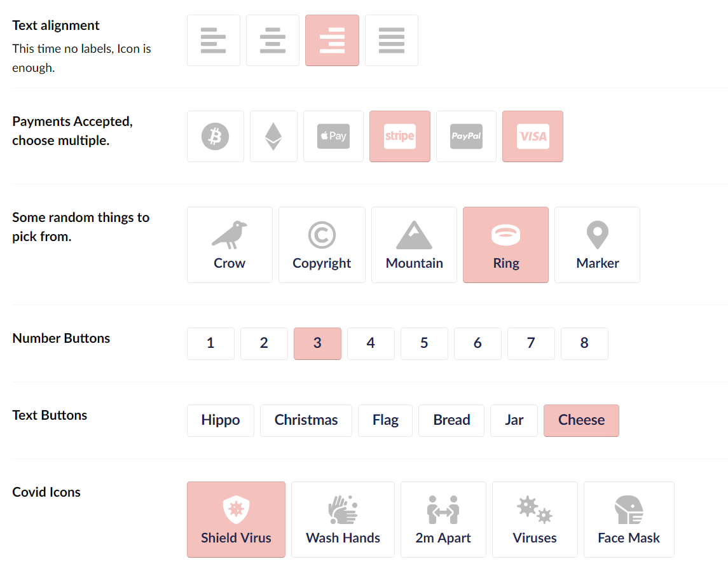
Task: Switch text alignment to left
Action: (213, 39)
